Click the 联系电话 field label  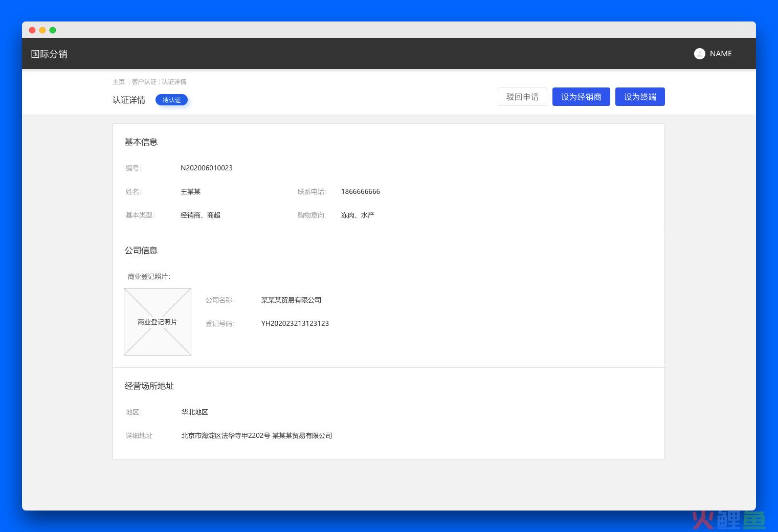coord(312,192)
